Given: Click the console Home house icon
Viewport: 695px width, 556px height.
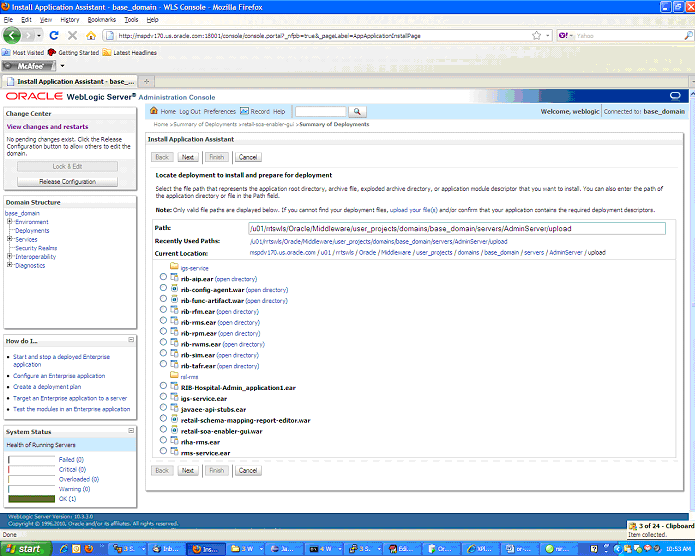Looking at the screenshot, I should [x=154, y=111].
